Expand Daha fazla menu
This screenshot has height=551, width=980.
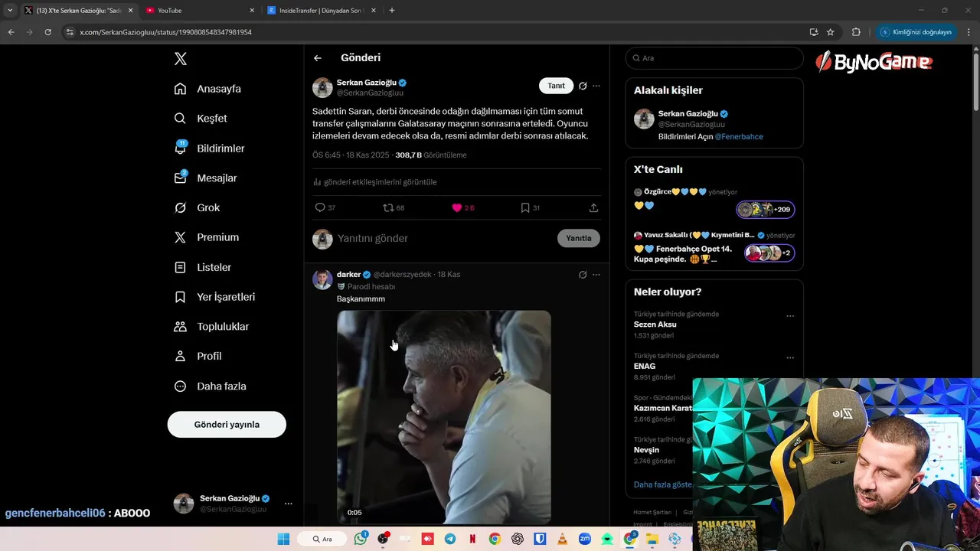click(x=210, y=386)
